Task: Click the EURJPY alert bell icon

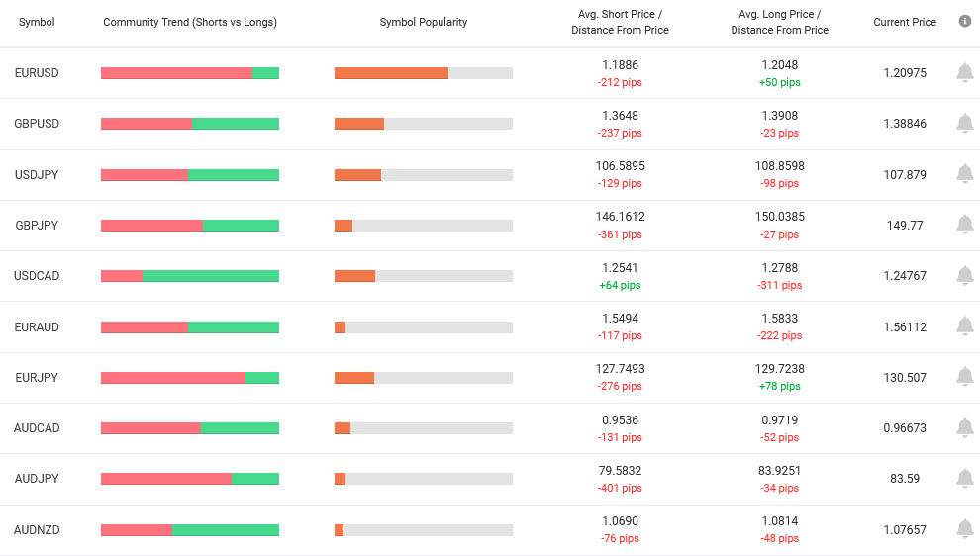Action: tap(965, 377)
